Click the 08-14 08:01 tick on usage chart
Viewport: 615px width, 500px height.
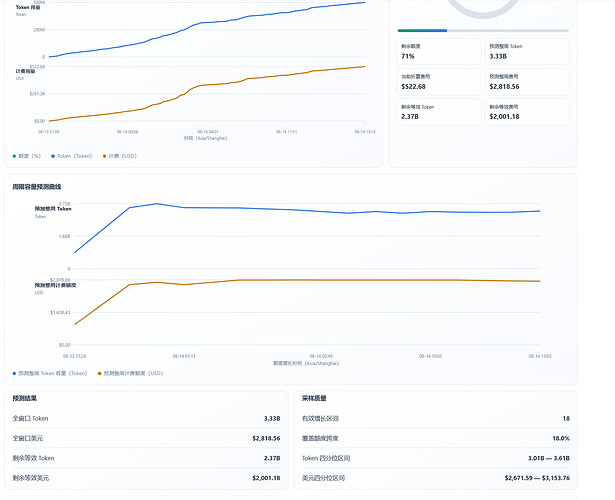208,132
